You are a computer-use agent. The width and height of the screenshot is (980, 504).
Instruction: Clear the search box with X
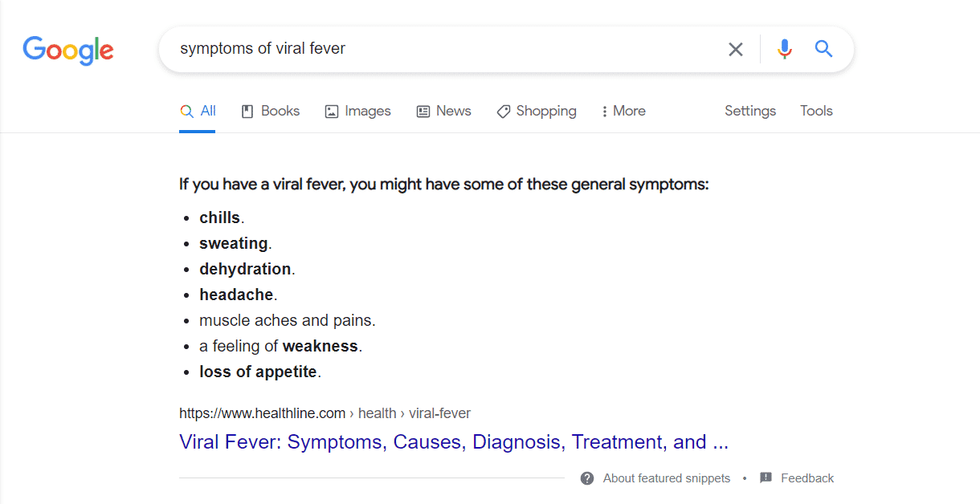point(735,50)
